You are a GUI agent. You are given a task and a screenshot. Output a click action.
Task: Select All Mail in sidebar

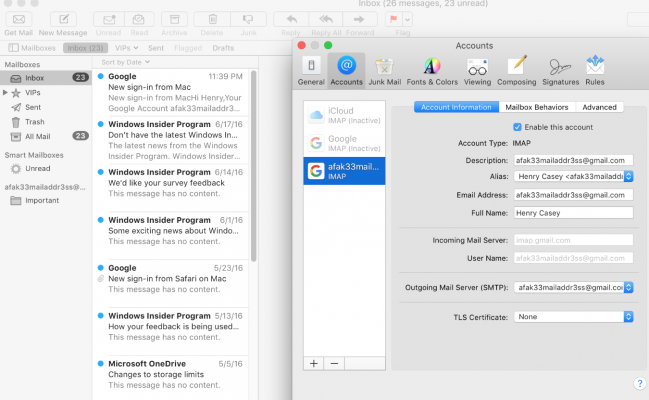click(46, 136)
